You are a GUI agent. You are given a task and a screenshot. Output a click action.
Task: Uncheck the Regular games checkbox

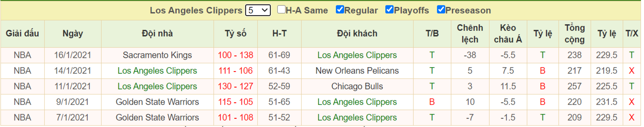pos(340,10)
